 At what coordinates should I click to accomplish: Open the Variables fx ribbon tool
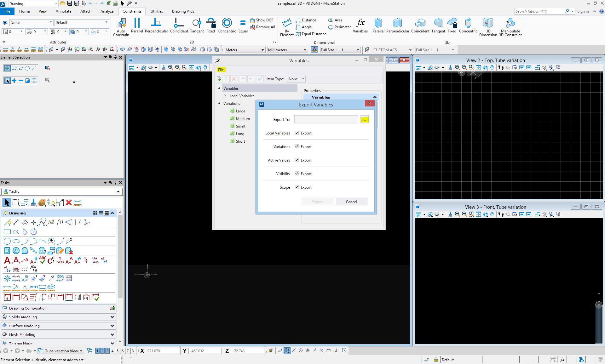point(360,25)
